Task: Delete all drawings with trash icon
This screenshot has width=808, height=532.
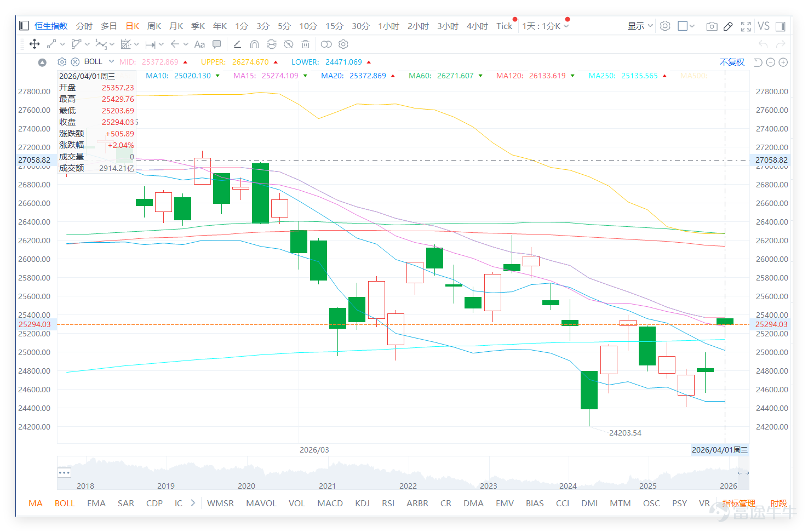Action: 306,44
